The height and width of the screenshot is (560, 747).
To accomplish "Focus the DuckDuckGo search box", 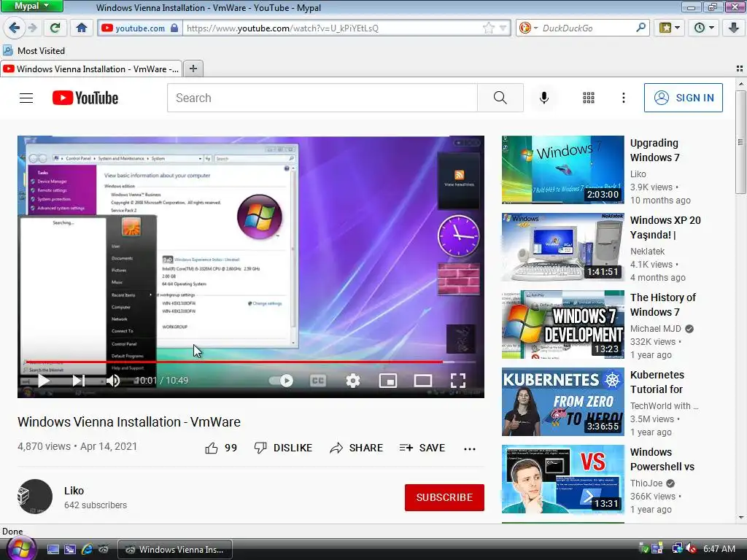I will pos(587,28).
